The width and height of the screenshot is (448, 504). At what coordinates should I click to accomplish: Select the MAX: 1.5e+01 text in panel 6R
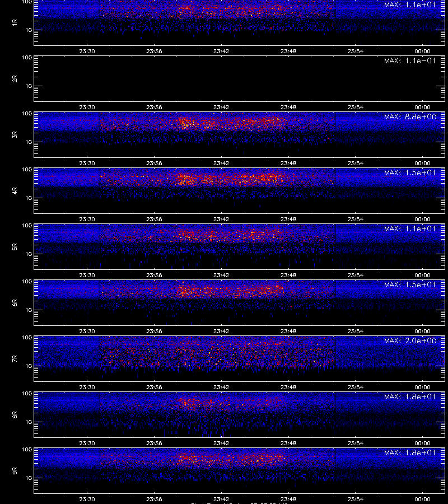click(410, 285)
